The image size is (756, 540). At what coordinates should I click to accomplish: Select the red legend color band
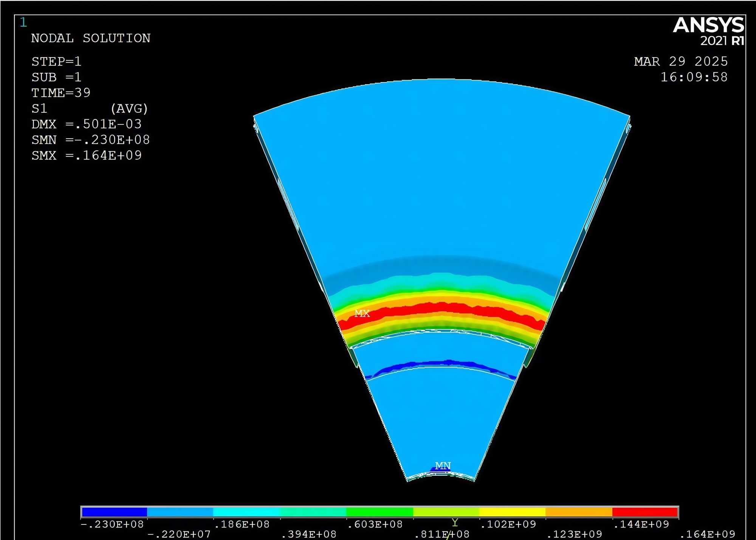645,512
